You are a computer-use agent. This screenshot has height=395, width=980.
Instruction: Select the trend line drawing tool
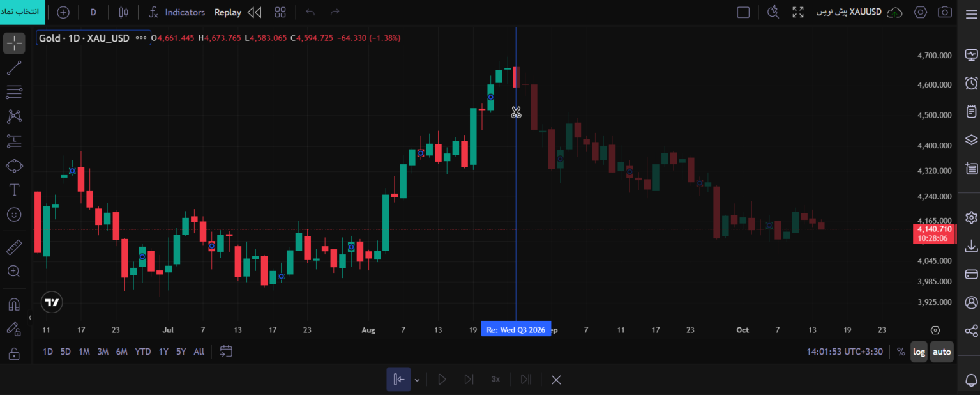[14, 68]
